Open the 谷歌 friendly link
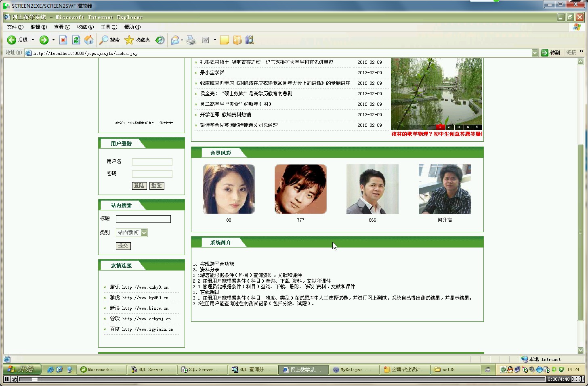588x386 pixels. click(140, 319)
